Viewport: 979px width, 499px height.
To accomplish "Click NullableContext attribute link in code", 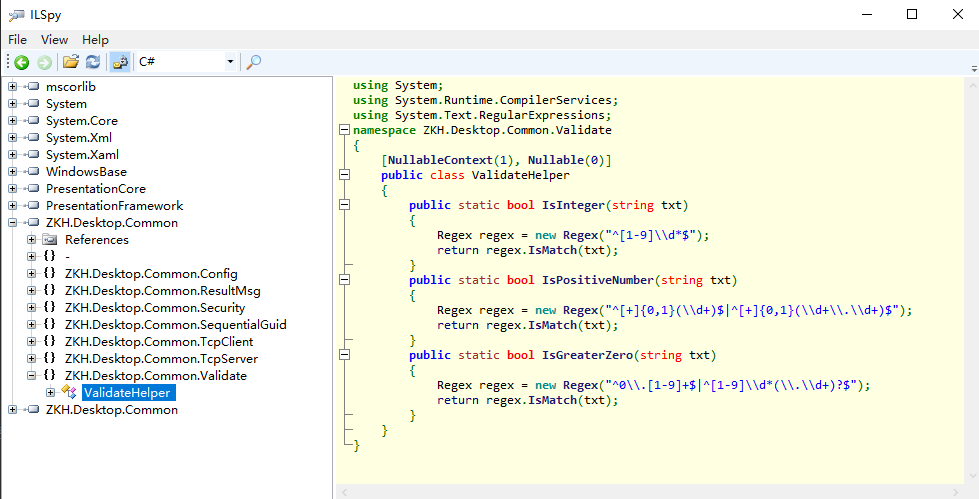I will click(440, 161).
